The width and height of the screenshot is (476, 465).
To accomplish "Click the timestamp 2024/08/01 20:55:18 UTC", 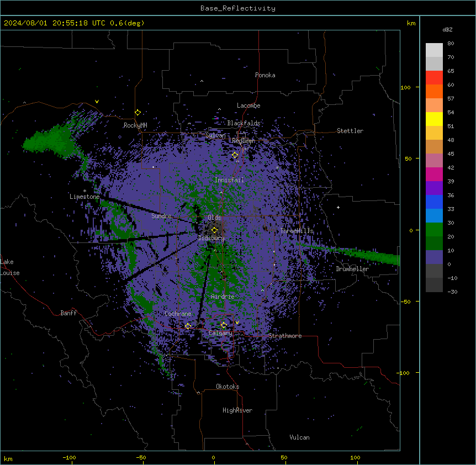I will click(x=54, y=23).
